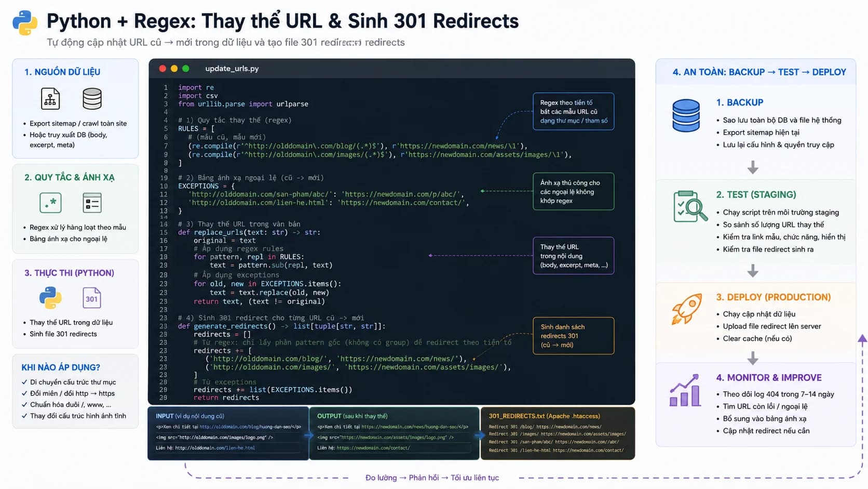Open the 4. AN TOÀN: BACKUP → TEST → DEPLOY header
Screen dimensions: 868x489
click(759, 72)
